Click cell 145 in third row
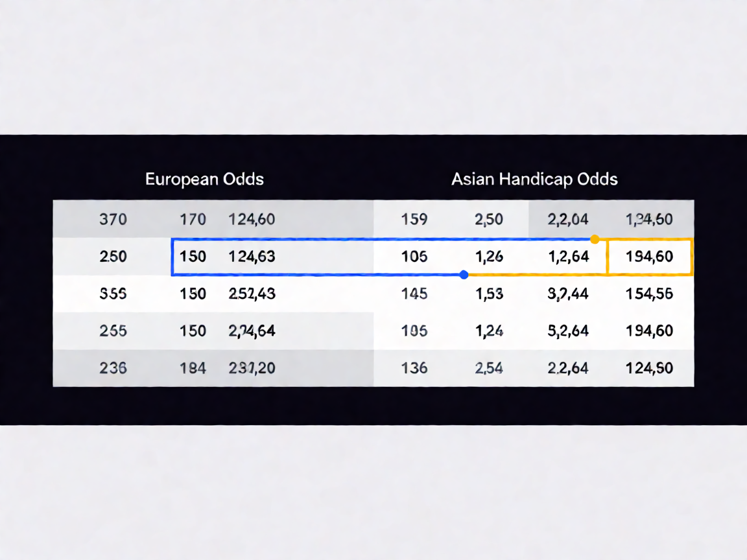 pyautogui.click(x=414, y=294)
